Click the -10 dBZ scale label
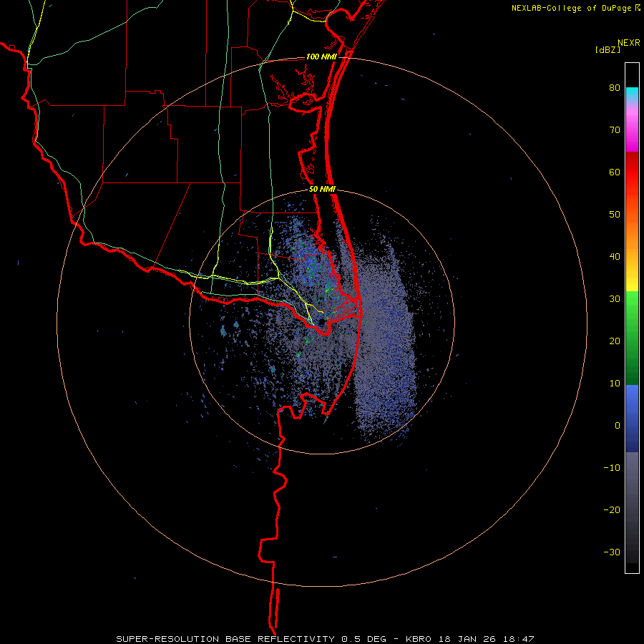Viewport: 644px width, 644px height. 612,468
